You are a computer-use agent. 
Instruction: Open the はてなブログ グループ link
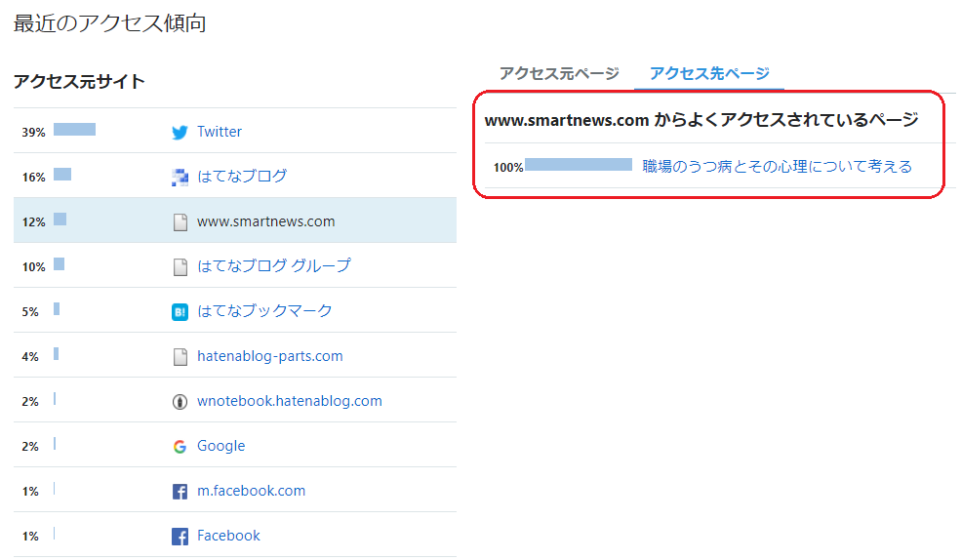[x=274, y=266]
